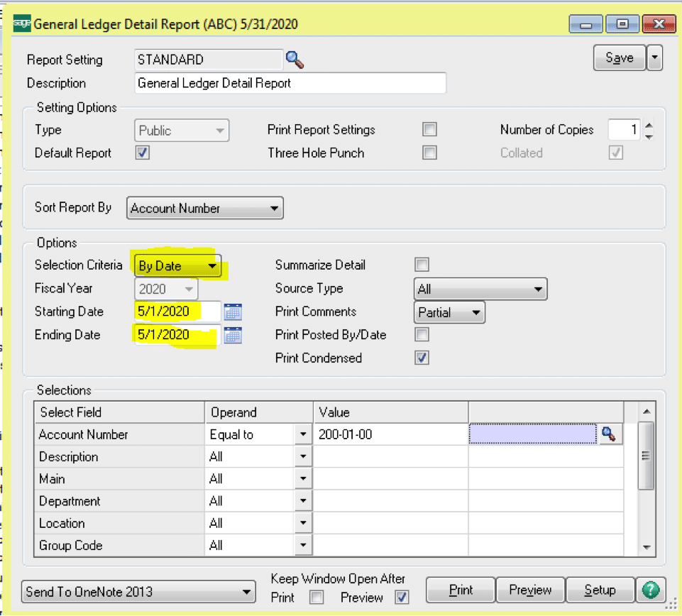Open the Save button dropdown arrow
682x616 pixels.
(x=654, y=58)
